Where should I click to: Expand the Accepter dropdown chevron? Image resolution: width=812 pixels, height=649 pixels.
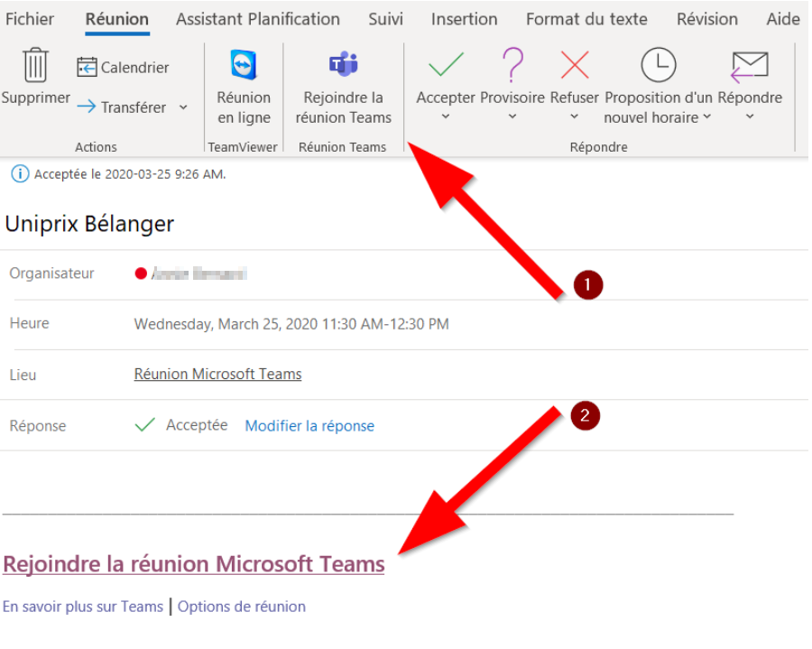[446, 116]
